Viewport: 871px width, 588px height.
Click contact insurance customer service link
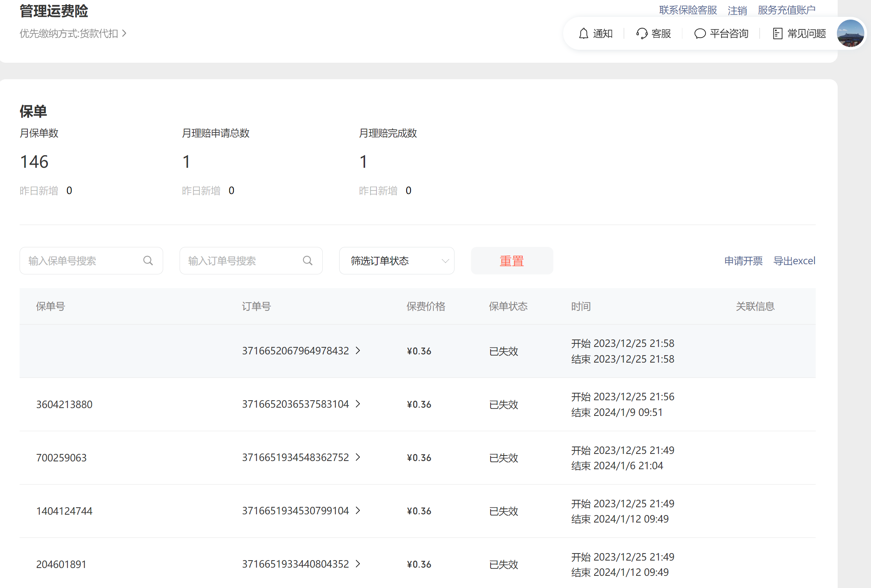click(x=688, y=10)
